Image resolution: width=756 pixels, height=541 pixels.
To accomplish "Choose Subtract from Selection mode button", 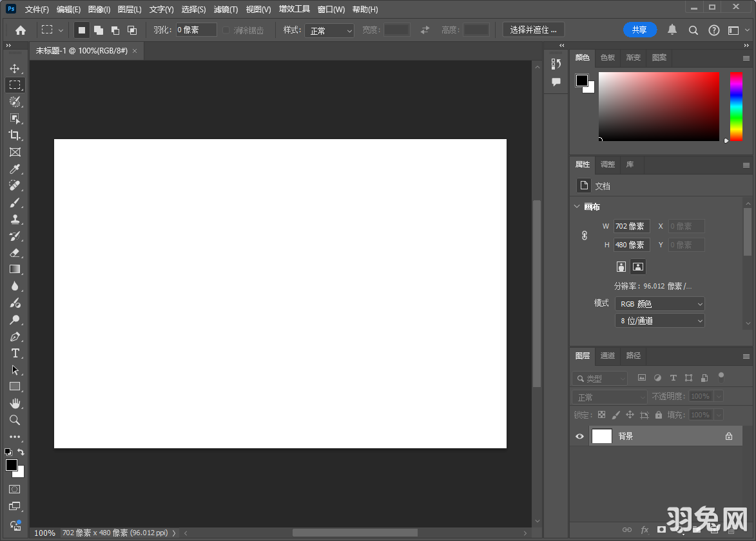I will point(115,30).
